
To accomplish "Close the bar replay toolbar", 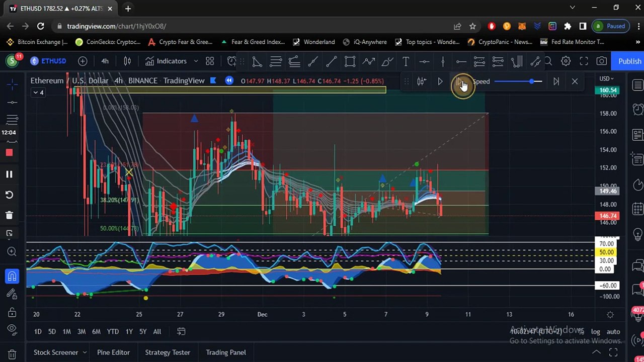I will point(575,81).
